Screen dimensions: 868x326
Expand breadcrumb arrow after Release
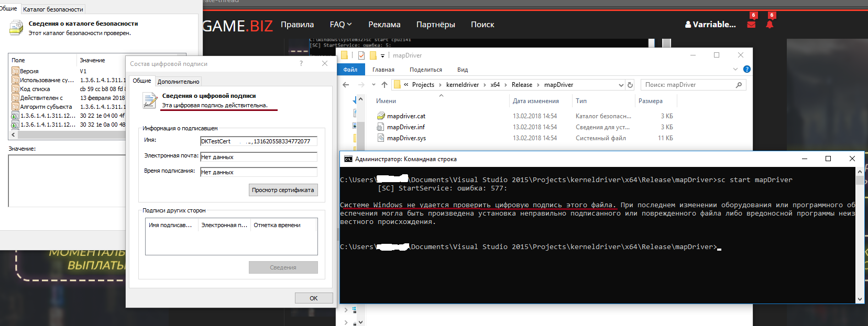click(x=538, y=85)
